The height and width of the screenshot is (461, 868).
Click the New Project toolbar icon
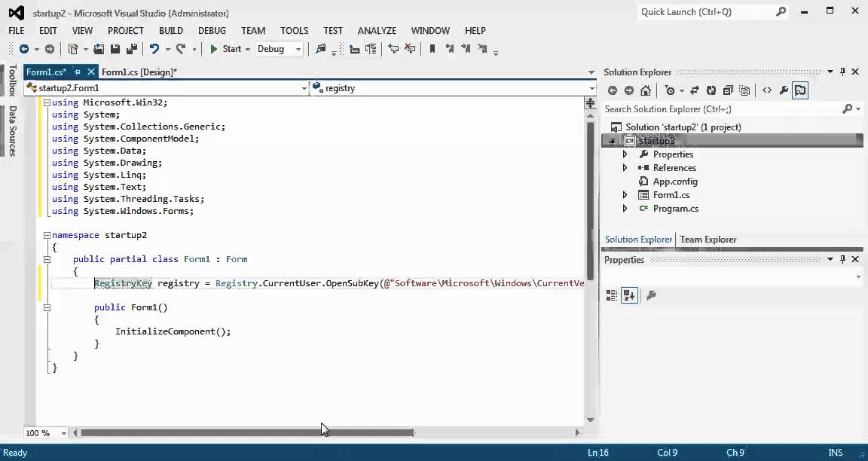72,49
